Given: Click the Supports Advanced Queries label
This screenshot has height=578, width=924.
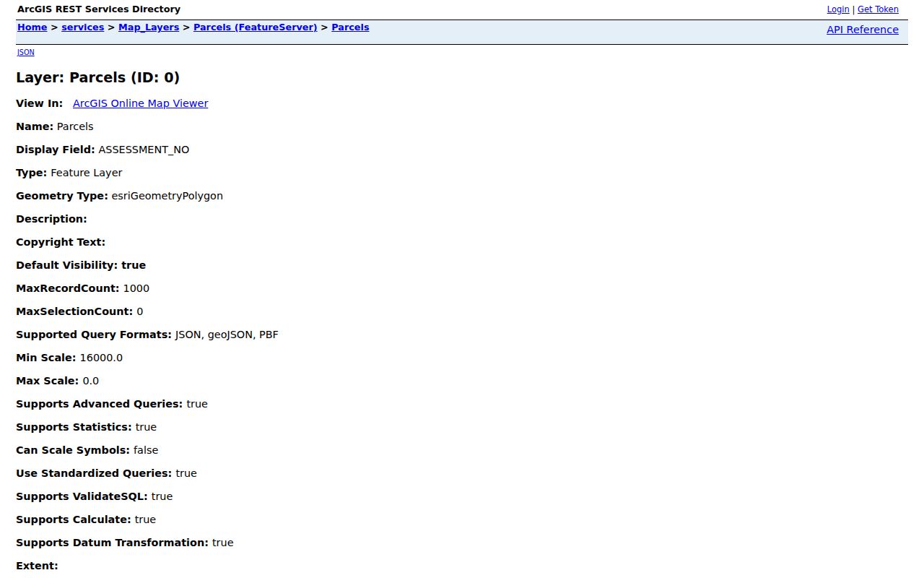Looking at the screenshot, I should pyautogui.click(x=100, y=404).
